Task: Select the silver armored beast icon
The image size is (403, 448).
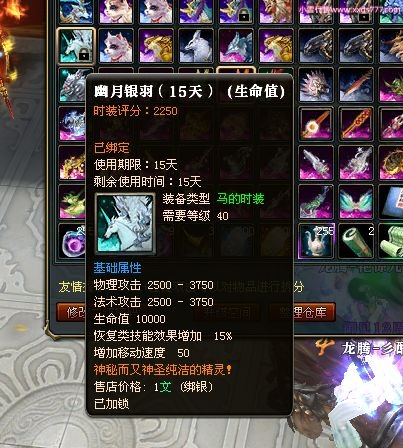Action: [x=73, y=85]
